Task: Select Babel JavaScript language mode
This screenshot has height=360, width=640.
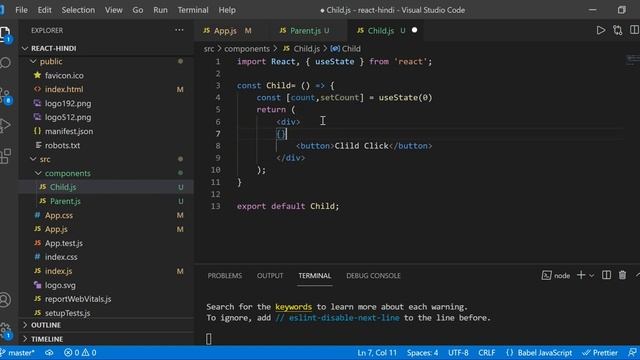Action: [x=539, y=353]
